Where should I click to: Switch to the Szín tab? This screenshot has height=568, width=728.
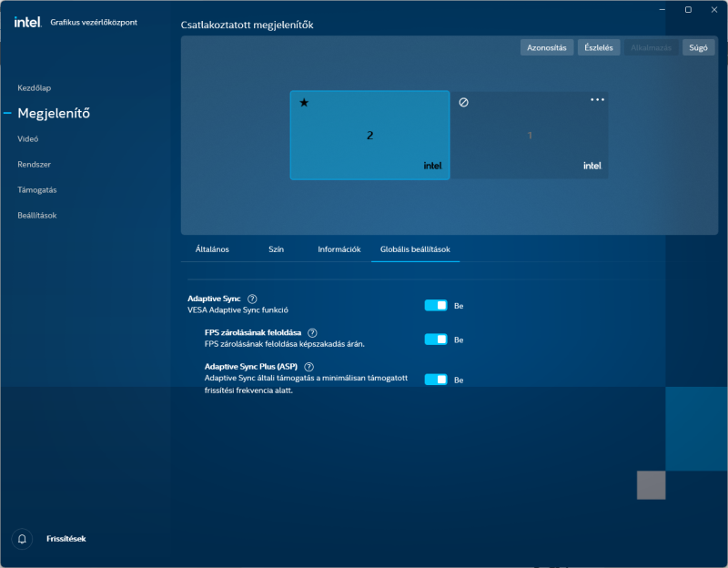276,249
